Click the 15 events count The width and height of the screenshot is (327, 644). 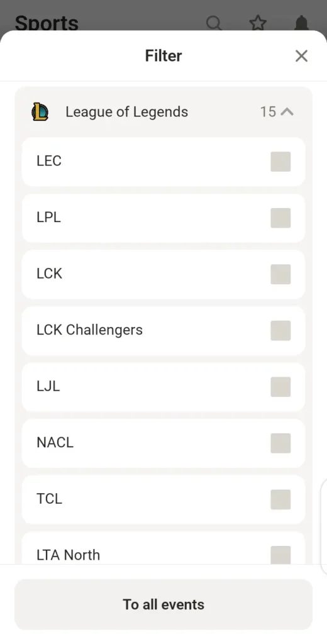[x=269, y=112]
